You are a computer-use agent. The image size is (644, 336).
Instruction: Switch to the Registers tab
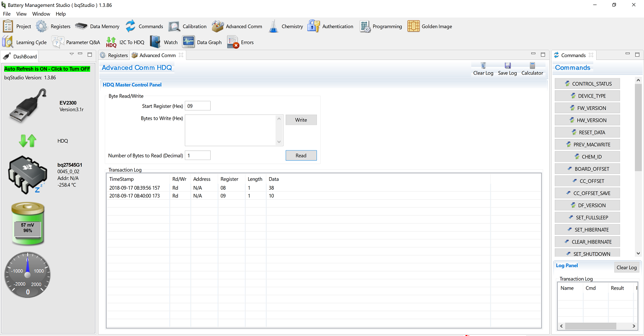[114, 55]
